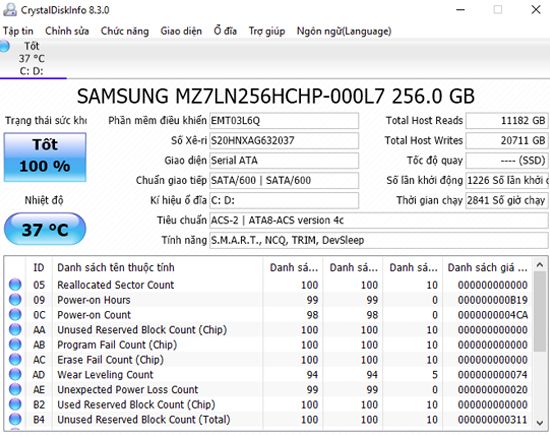Click raw value 000000000311
Viewport: 550px width, 435px height.
click(x=492, y=420)
